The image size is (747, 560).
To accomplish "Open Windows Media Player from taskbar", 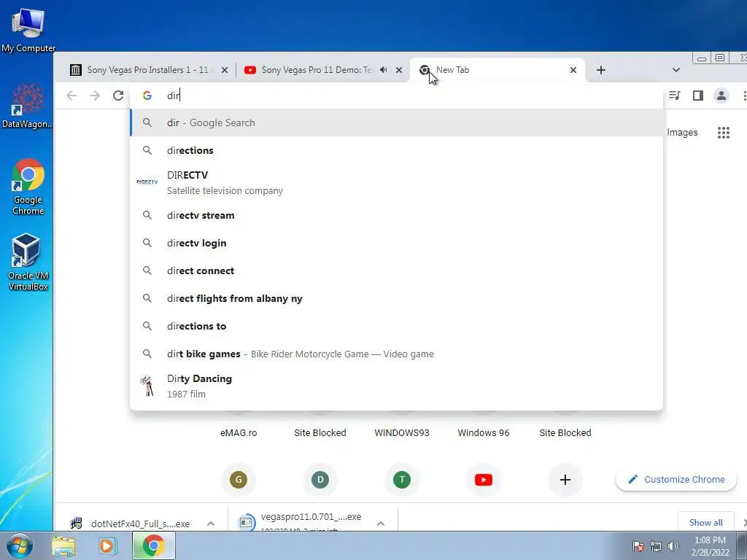I will click(x=108, y=545).
